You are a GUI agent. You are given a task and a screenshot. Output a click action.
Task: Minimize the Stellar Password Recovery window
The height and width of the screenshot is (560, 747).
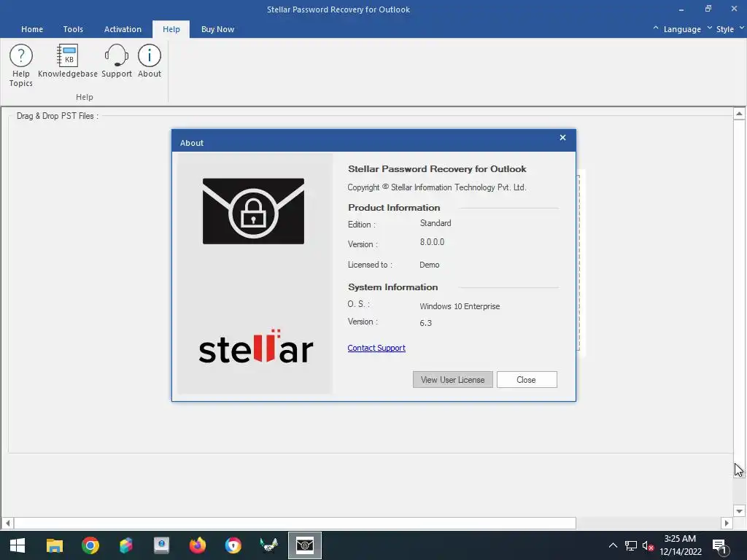point(681,9)
